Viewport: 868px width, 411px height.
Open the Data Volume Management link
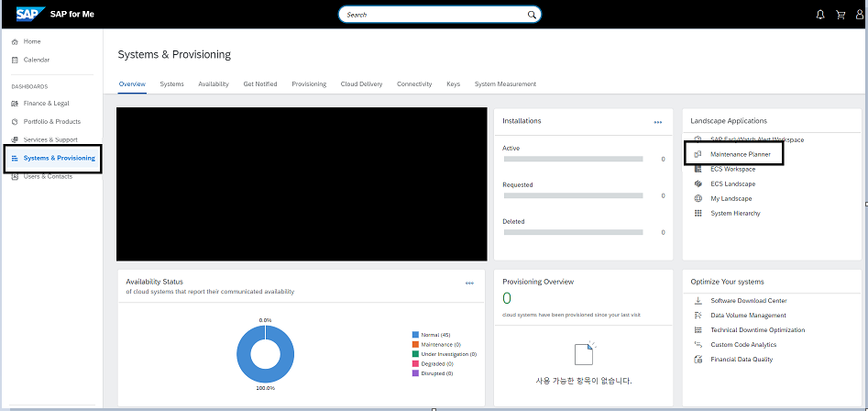pos(749,316)
